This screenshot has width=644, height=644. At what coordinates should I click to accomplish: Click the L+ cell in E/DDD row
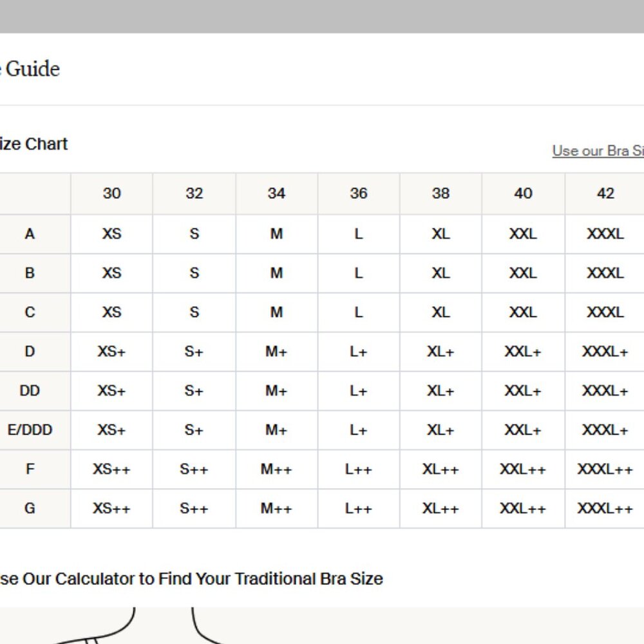pyautogui.click(x=359, y=430)
